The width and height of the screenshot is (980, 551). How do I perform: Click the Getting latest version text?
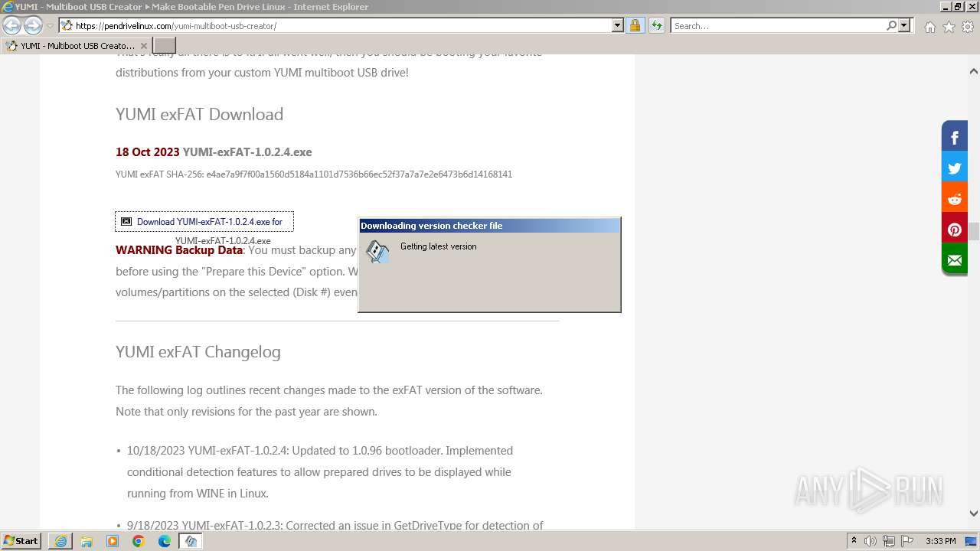coord(439,246)
